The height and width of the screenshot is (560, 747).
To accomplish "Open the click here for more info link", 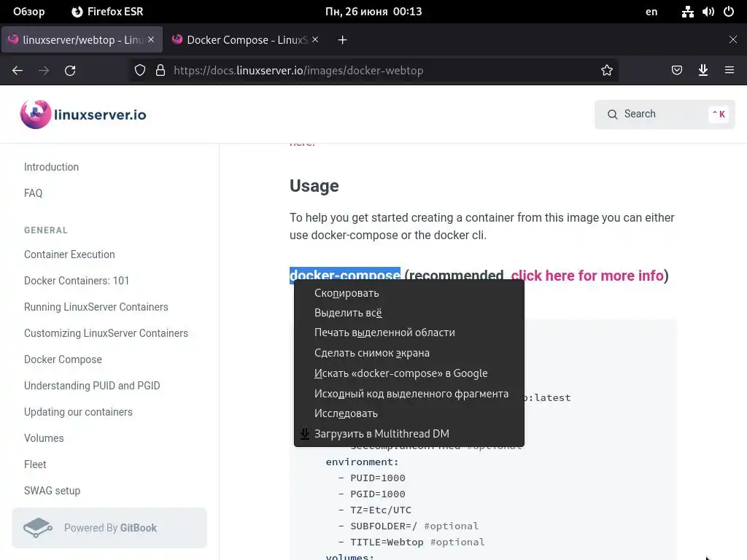I will [587, 276].
